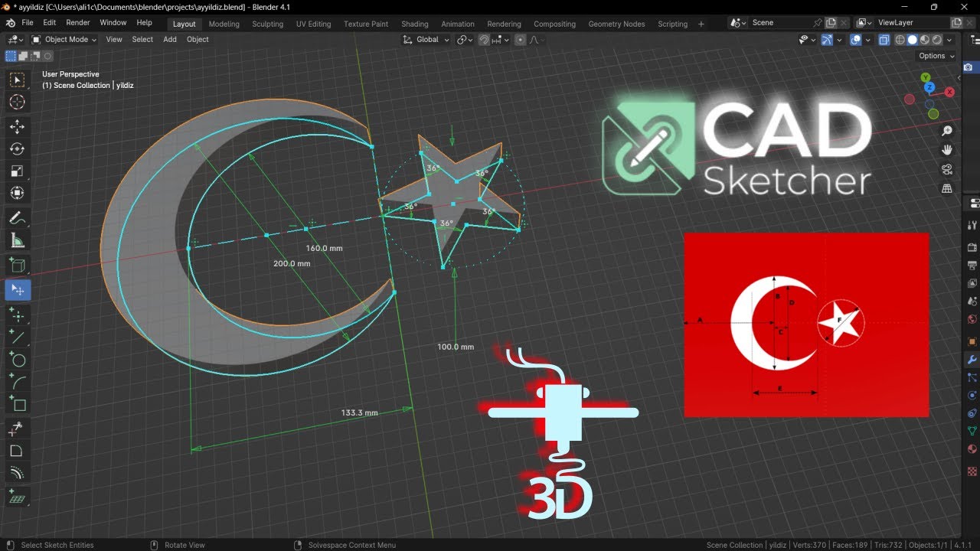Select the Extend selection mode icon

[x=23, y=56]
